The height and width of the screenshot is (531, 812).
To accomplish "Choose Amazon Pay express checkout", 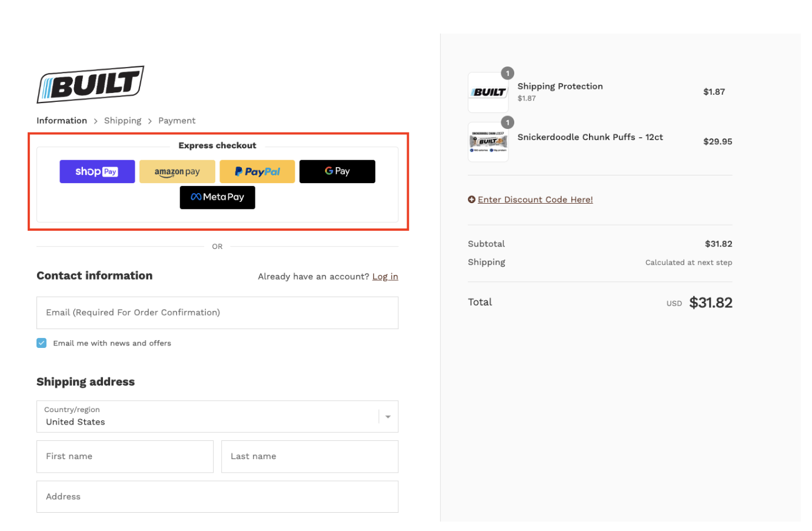I will (177, 171).
